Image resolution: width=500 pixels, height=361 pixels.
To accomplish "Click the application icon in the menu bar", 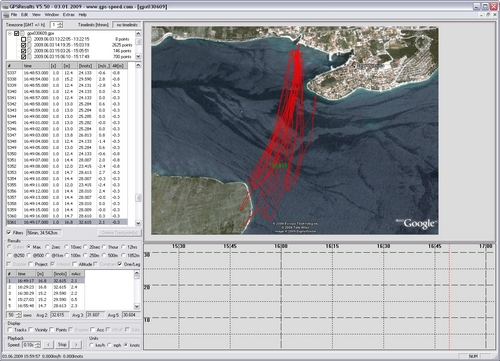I will [x=5, y=15].
